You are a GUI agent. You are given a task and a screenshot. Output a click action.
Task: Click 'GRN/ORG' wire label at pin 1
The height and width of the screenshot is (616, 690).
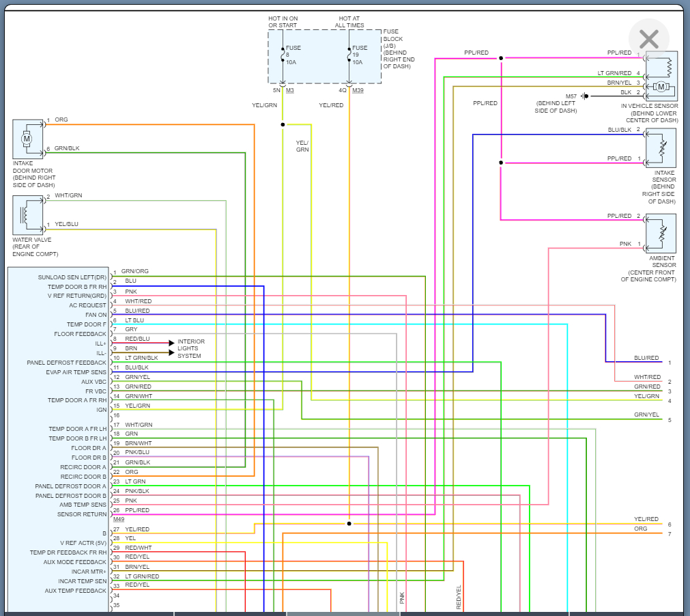click(134, 271)
